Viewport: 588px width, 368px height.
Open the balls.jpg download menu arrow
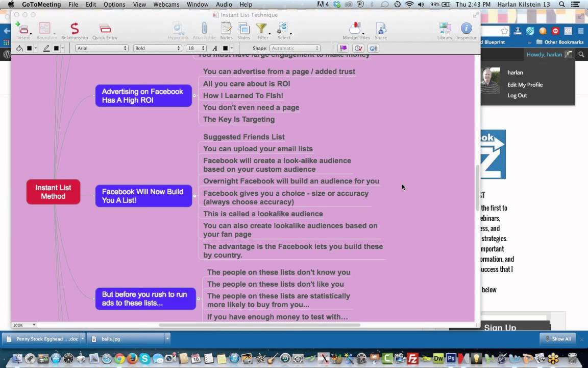(x=167, y=339)
